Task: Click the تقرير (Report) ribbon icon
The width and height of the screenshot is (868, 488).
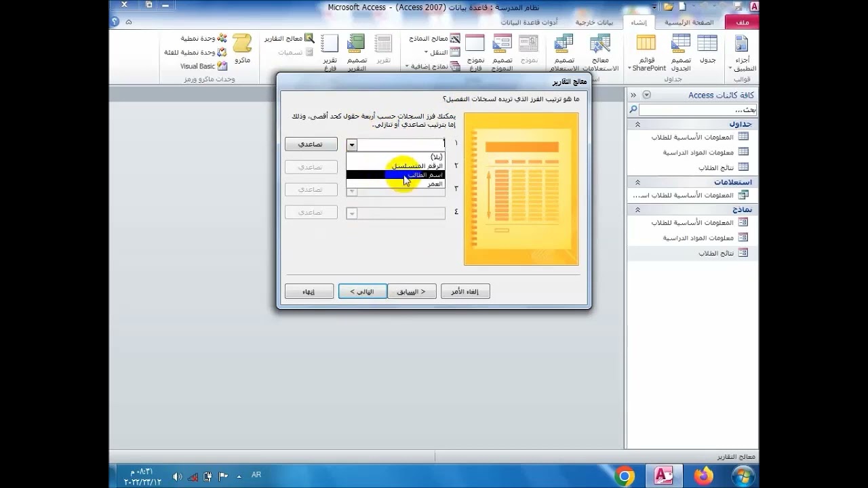Action: tap(383, 50)
